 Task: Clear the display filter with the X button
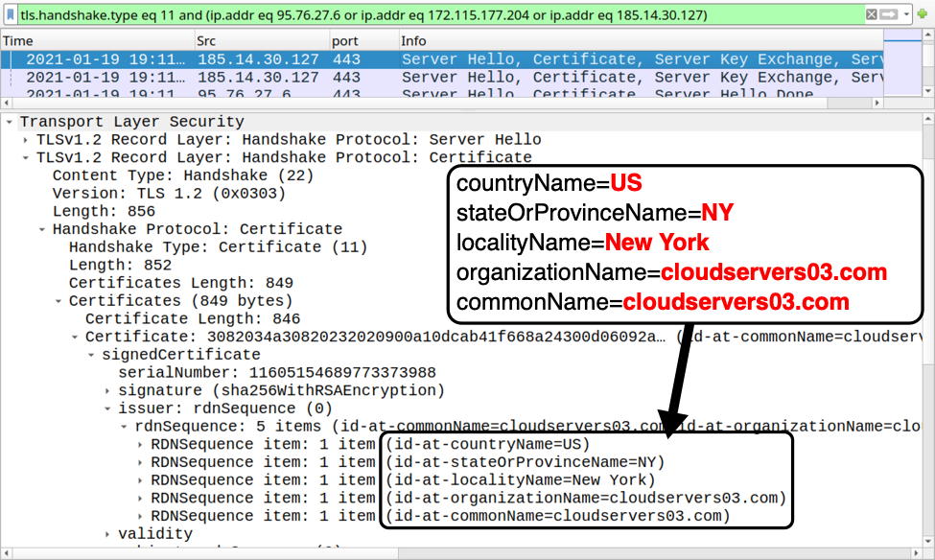(x=871, y=15)
